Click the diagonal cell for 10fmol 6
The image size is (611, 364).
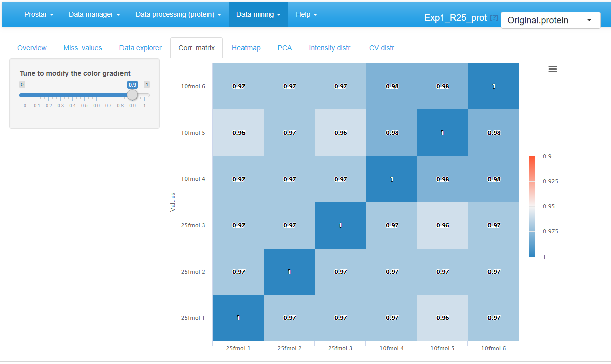click(493, 86)
